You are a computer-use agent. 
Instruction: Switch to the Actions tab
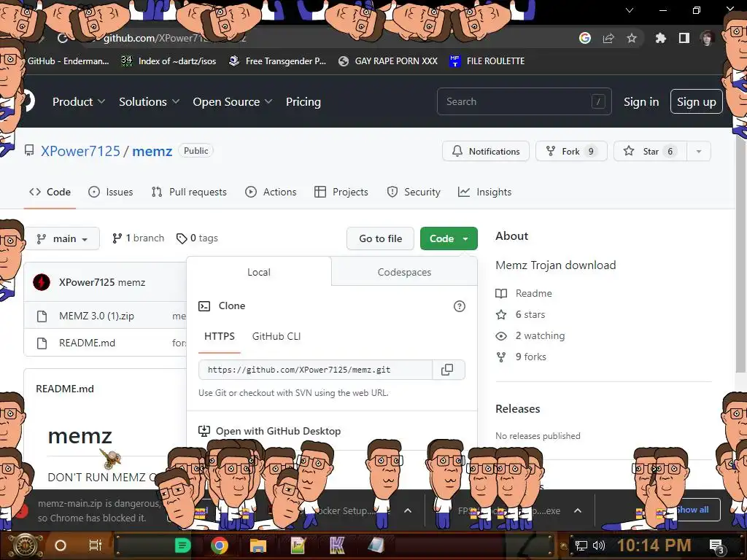(x=271, y=192)
